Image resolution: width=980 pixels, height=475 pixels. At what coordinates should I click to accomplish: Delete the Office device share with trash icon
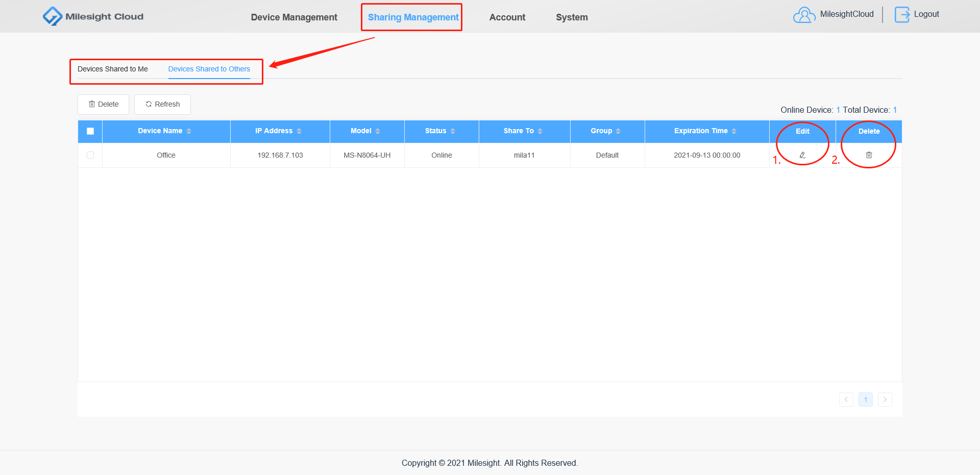tap(869, 155)
